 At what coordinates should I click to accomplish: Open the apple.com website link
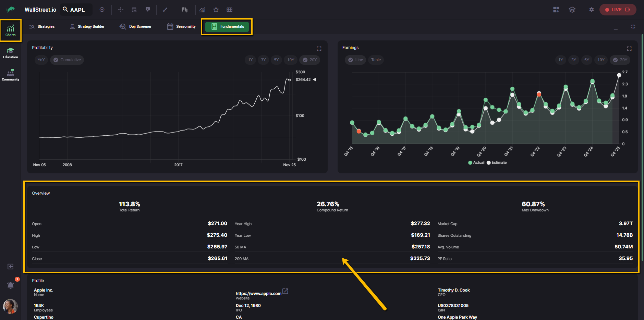click(258, 293)
